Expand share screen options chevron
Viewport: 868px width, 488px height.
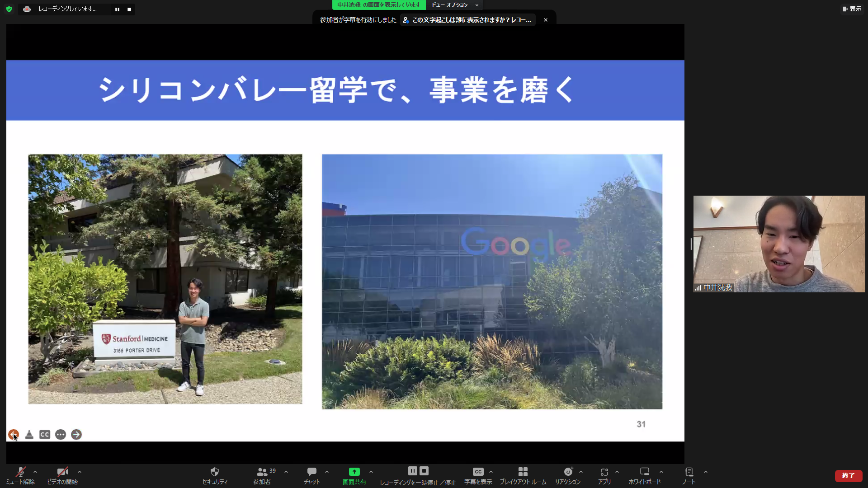371,472
